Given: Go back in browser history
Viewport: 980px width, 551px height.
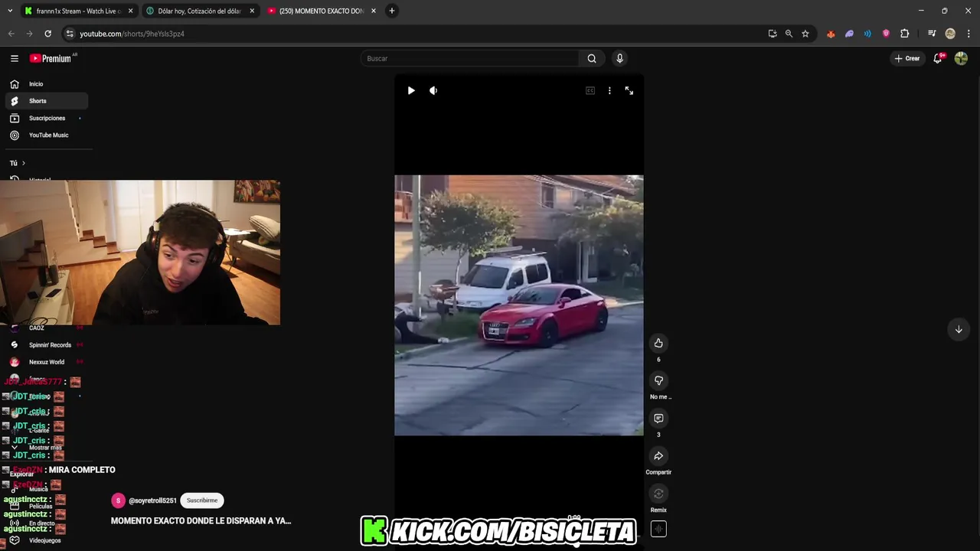Looking at the screenshot, I should tap(11, 34).
